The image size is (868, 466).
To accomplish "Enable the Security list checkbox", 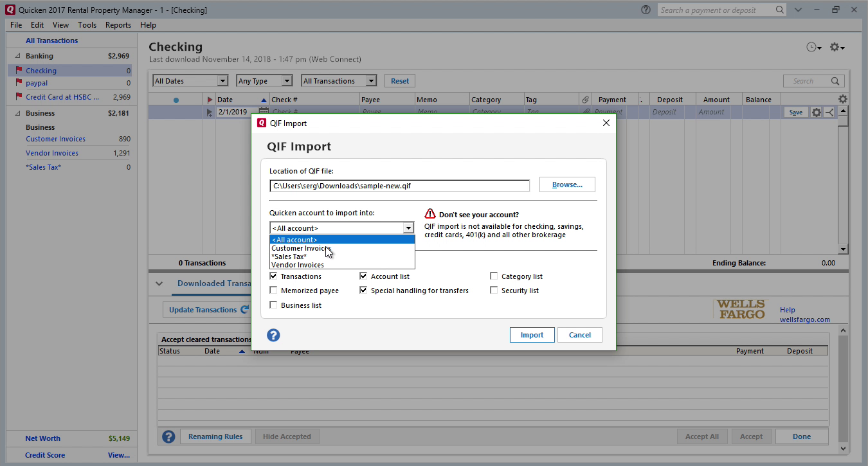I will tap(494, 291).
